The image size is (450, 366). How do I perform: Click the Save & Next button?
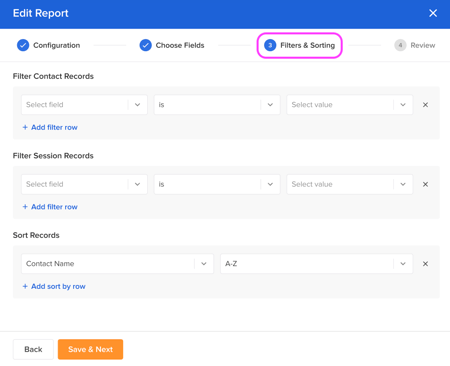tap(90, 349)
